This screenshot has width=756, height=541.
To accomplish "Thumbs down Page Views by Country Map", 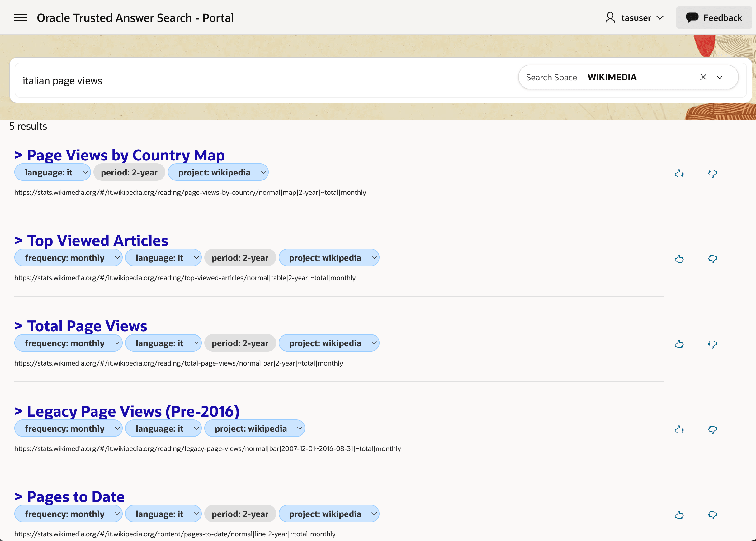I will tap(712, 173).
